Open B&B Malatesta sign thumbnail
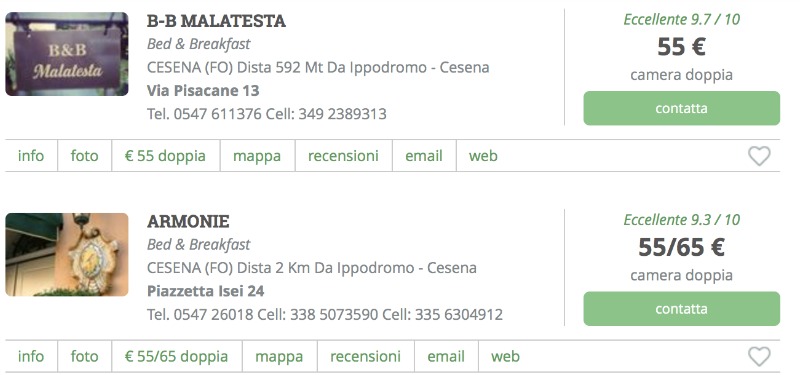The image size is (800, 375). [x=67, y=54]
